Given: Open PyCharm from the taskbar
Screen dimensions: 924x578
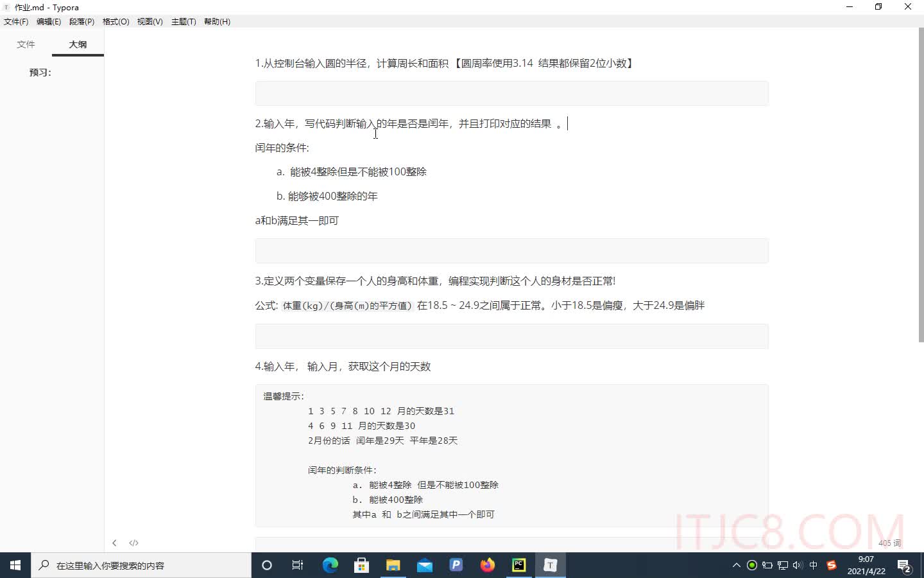Looking at the screenshot, I should tap(518, 565).
